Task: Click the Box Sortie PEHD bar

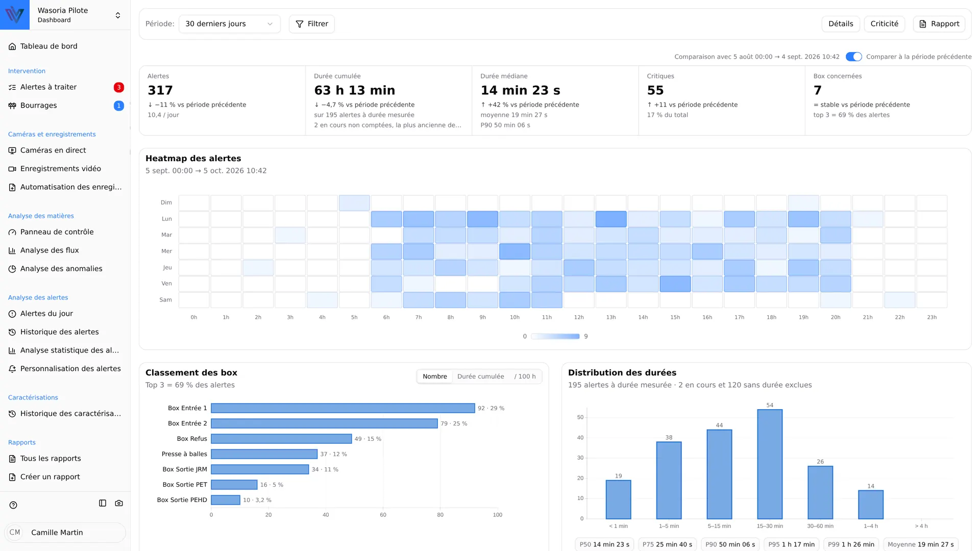Action: pyautogui.click(x=226, y=500)
